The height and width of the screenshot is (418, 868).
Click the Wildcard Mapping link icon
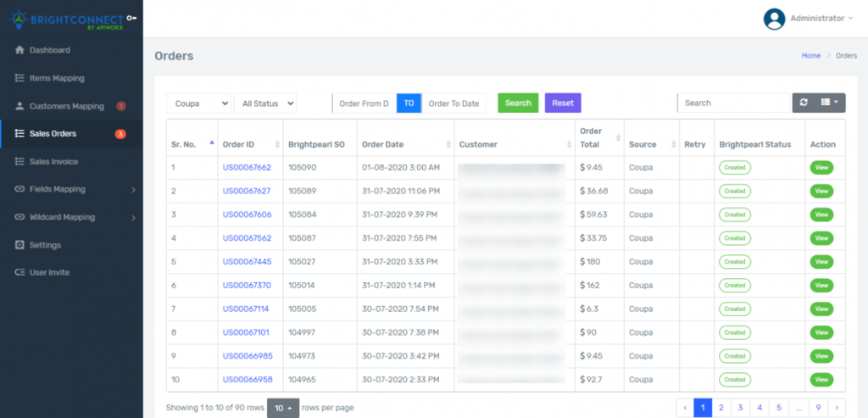(19, 217)
